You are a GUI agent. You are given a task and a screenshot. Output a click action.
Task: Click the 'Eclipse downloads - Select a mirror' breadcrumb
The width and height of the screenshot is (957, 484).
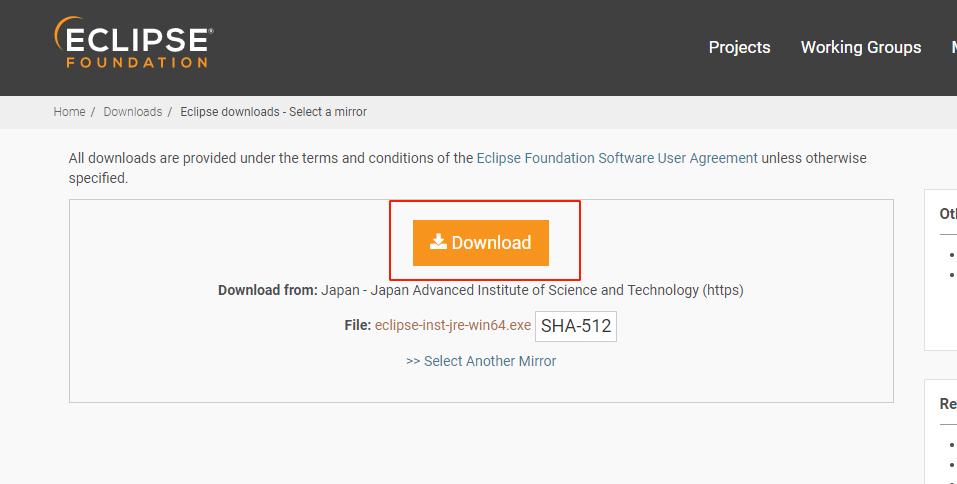pyautogui.click(x=273, y=112)
